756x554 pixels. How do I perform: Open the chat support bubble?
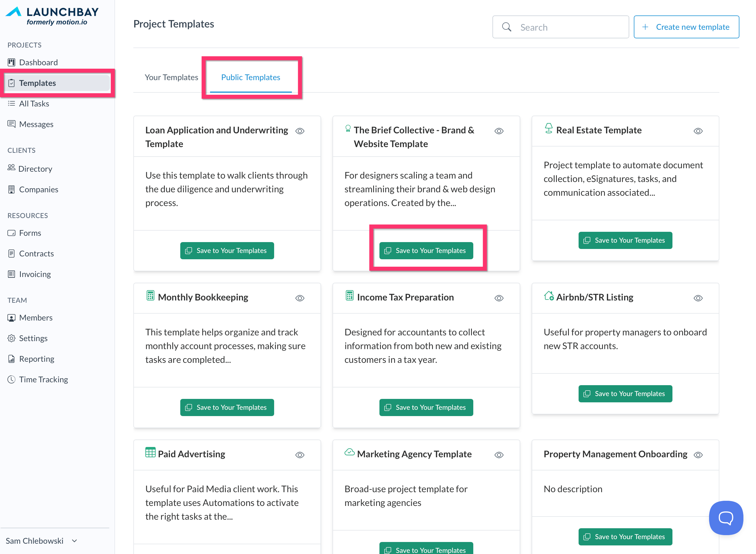click(x=725, y=518)
